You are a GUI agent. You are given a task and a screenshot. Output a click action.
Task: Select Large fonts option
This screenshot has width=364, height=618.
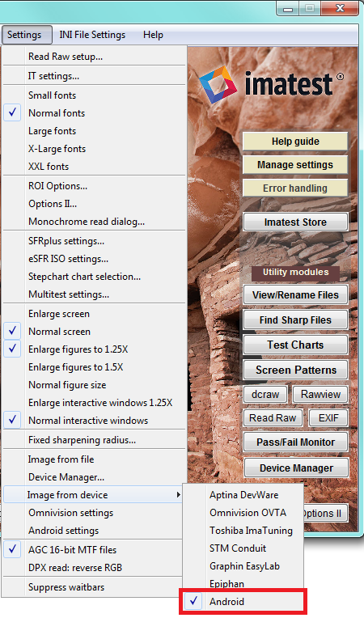coord(95,130)
